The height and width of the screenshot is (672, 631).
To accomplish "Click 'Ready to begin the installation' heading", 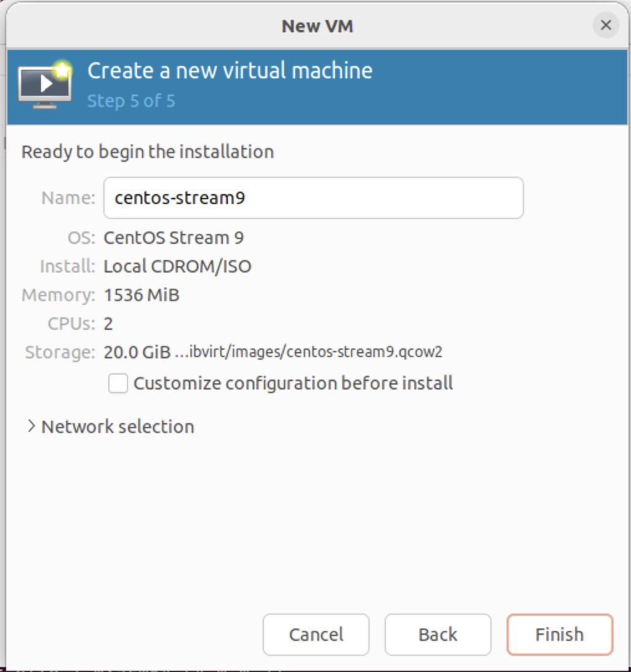I will [147, 152].
